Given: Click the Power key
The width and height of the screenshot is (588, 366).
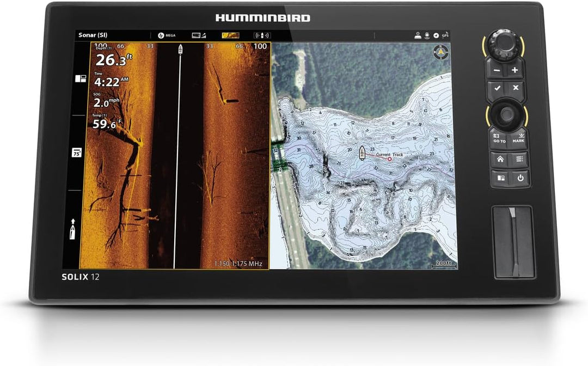Looking at the screenshot, I should [520, 178].
